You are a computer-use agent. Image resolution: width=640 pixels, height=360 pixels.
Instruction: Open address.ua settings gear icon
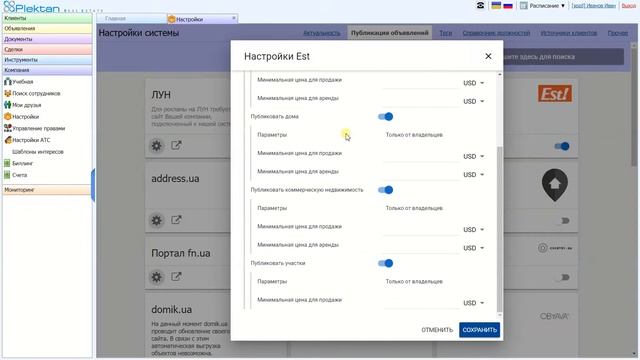(156, 220)
